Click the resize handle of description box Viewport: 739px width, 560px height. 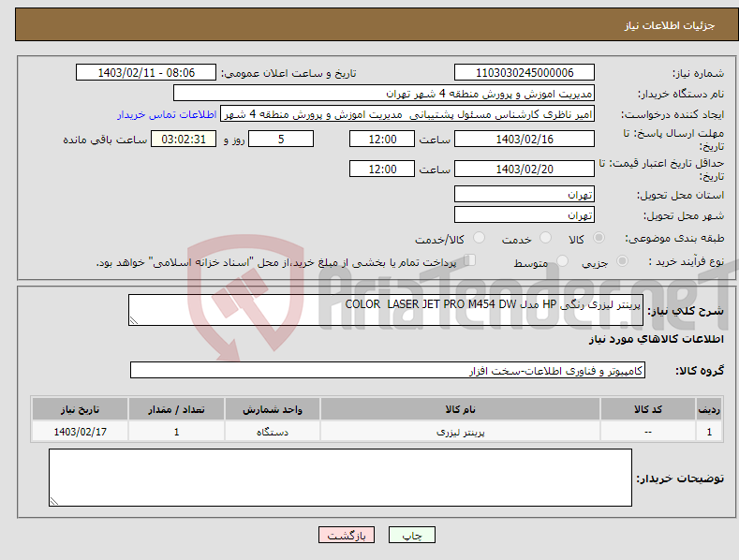coord(134,320)
